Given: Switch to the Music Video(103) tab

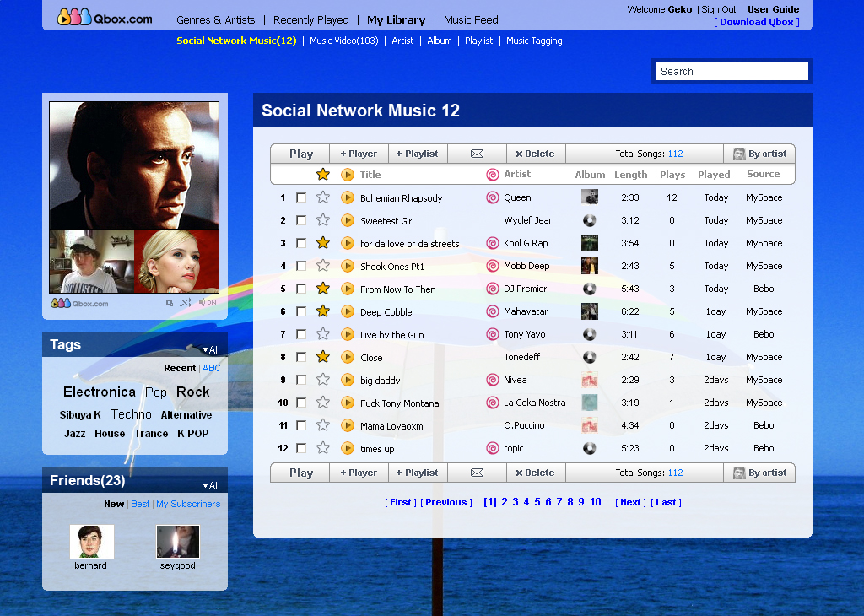Looking at the screenshot, I should (x=344, y=41).
